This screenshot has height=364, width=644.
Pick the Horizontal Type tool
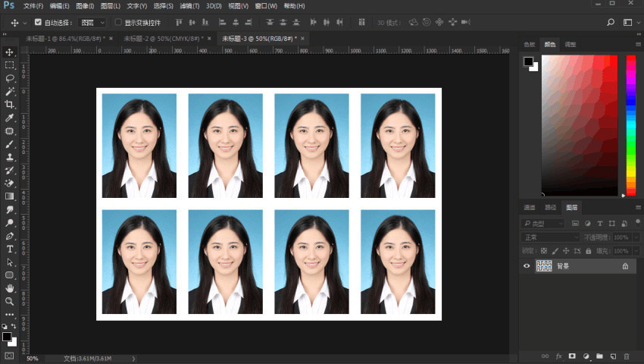tap(10, 249)
